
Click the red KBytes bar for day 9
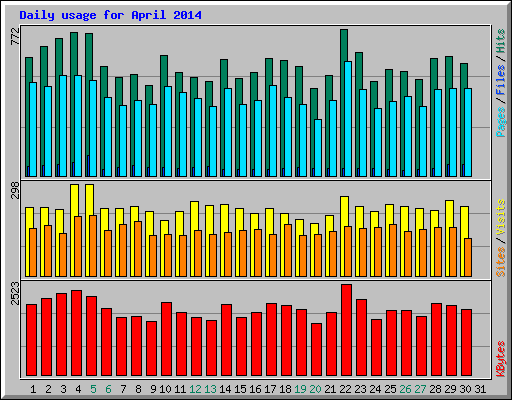click(151, 348)
